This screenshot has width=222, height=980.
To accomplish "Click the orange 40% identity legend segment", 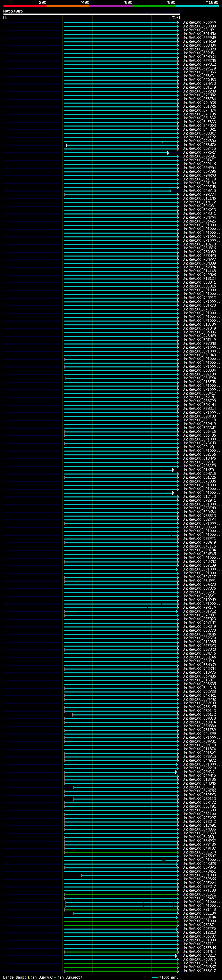I will click(68, 6).
